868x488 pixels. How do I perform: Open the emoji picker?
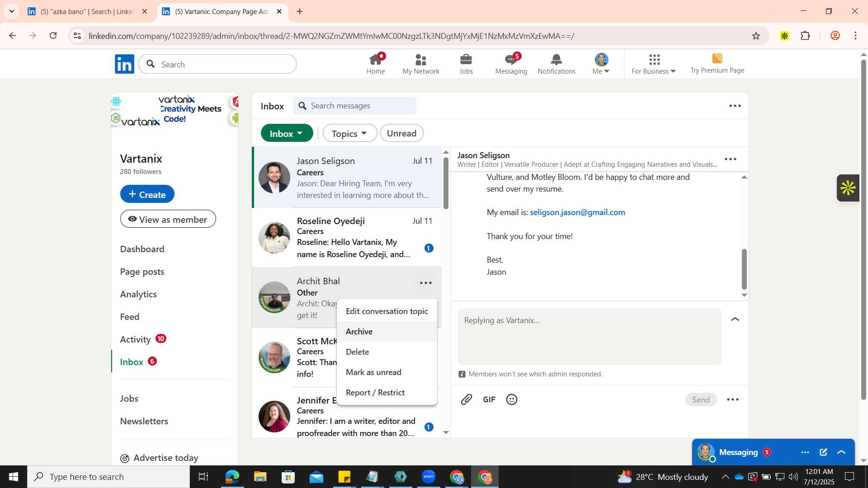click(x=512, y=399)
